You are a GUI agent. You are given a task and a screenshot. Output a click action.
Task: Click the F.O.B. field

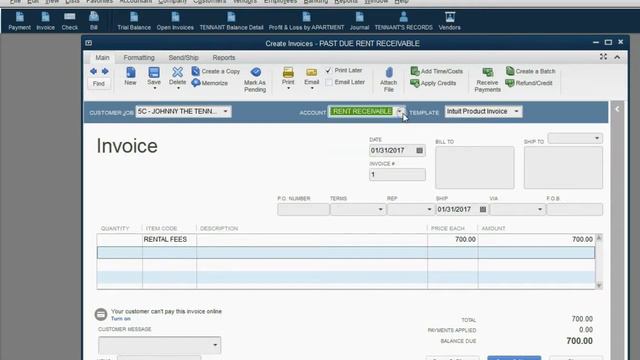click(574, 209)
